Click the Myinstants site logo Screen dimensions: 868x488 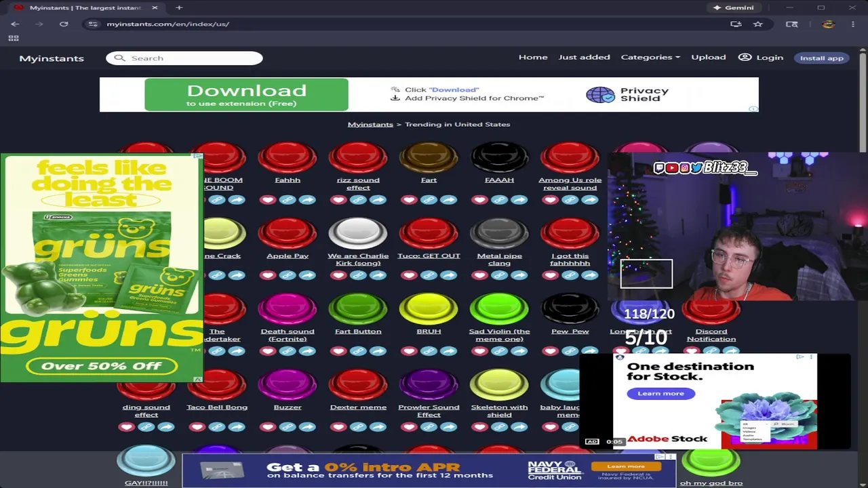pyautogui.click(x=52, y=58)
